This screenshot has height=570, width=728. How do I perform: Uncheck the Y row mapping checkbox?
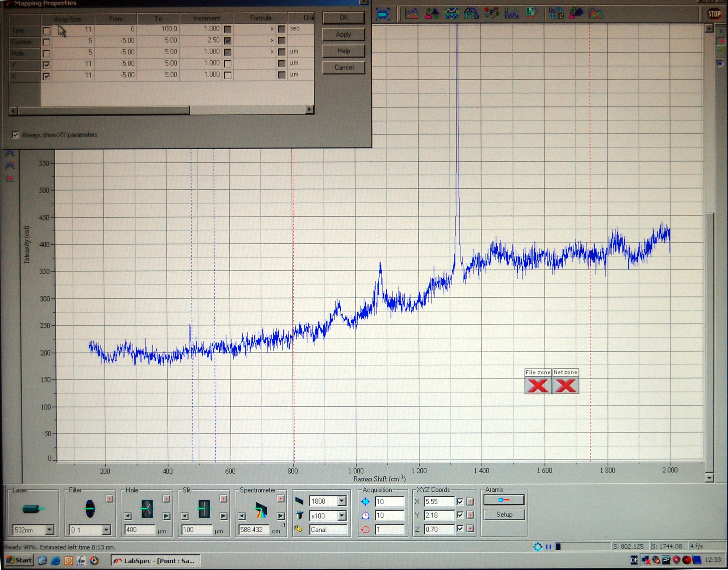pos(46,65)
